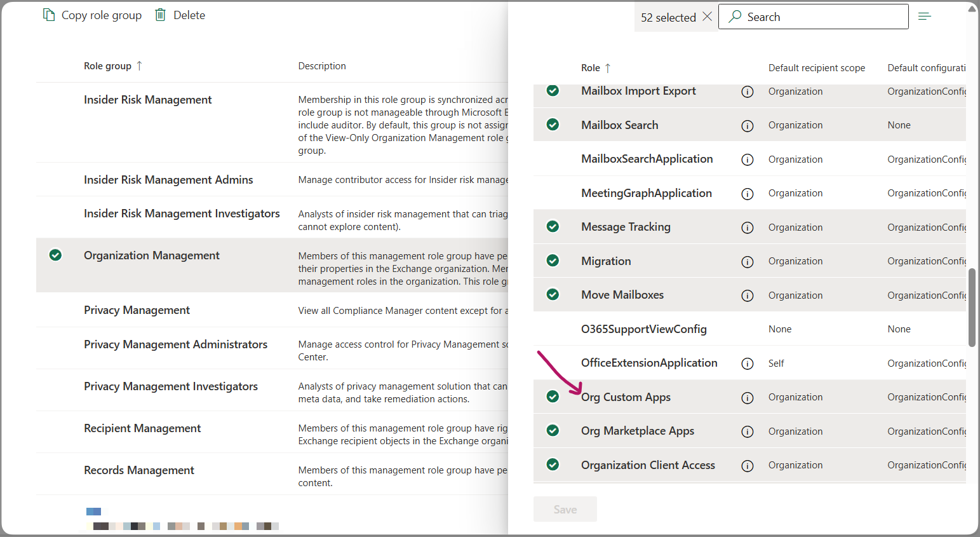Click the Self scope of OfficeExtensionApplication

[776, 364]
